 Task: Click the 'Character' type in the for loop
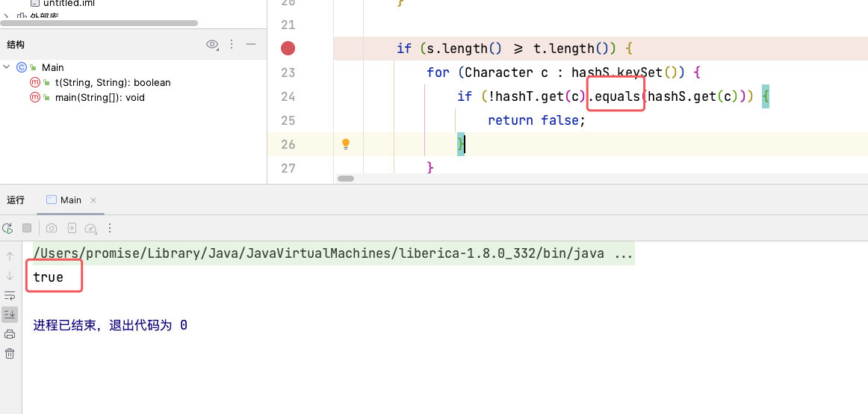coord(499,72)
